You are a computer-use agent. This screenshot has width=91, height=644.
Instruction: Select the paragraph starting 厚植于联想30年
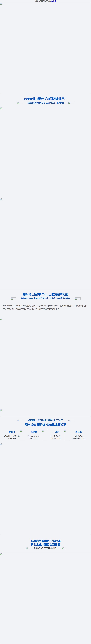(x=45, y=307)
